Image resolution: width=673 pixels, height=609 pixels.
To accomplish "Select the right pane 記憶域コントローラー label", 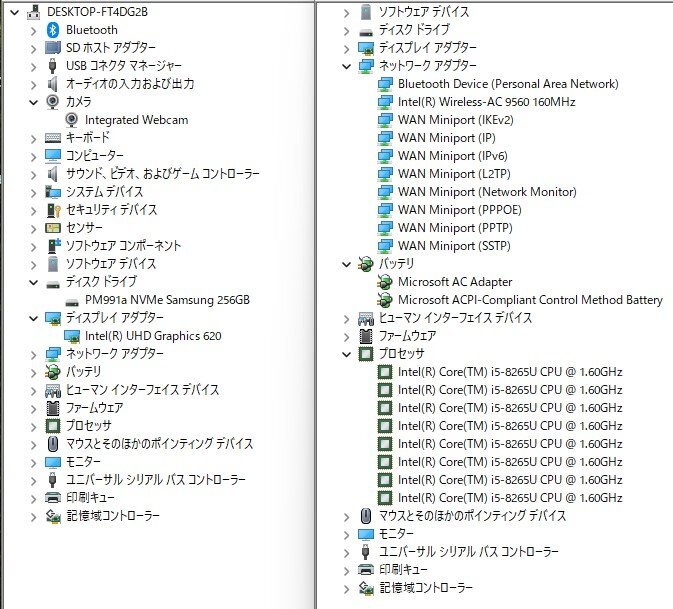I will pyautogui.click(x=425, y=588).
